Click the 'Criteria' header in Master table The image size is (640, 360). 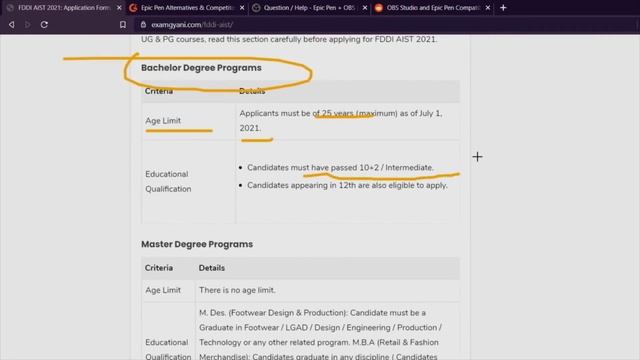[159, 268]
